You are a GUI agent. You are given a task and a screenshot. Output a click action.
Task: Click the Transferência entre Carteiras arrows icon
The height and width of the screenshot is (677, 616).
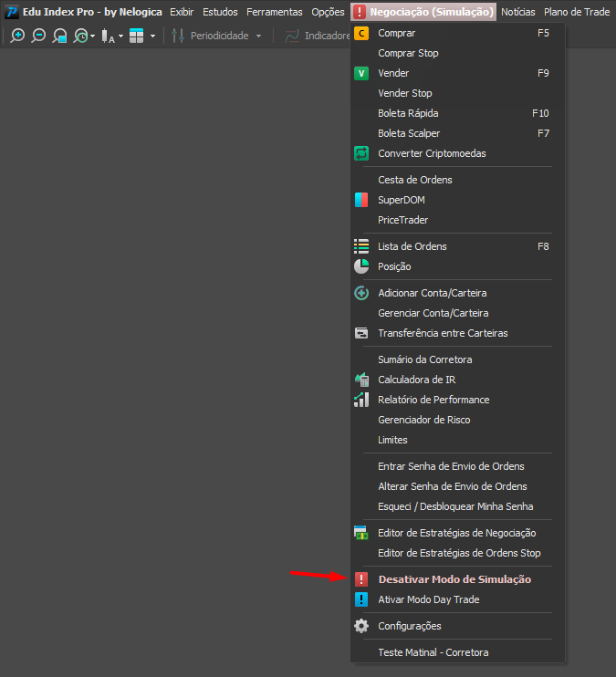pos(361,333)
